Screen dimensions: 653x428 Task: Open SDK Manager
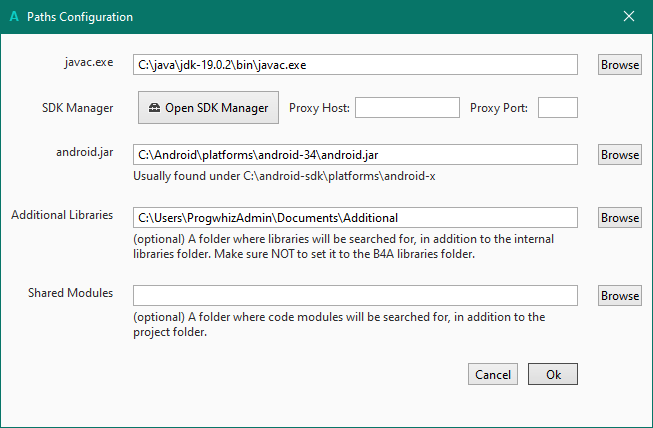208,108
